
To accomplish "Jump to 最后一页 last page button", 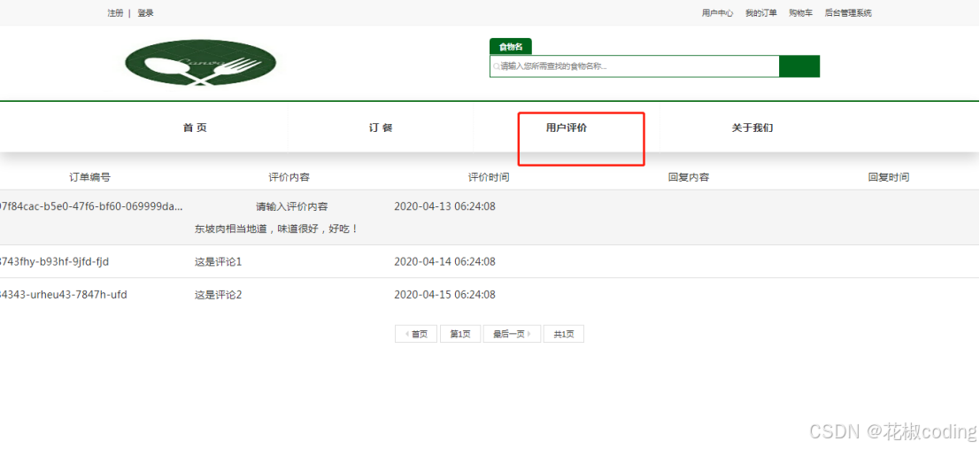I will [512, 334].
